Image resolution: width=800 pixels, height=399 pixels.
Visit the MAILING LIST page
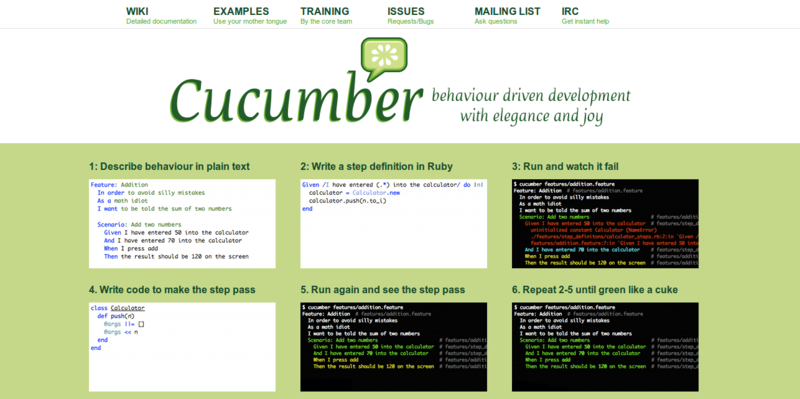507,11
